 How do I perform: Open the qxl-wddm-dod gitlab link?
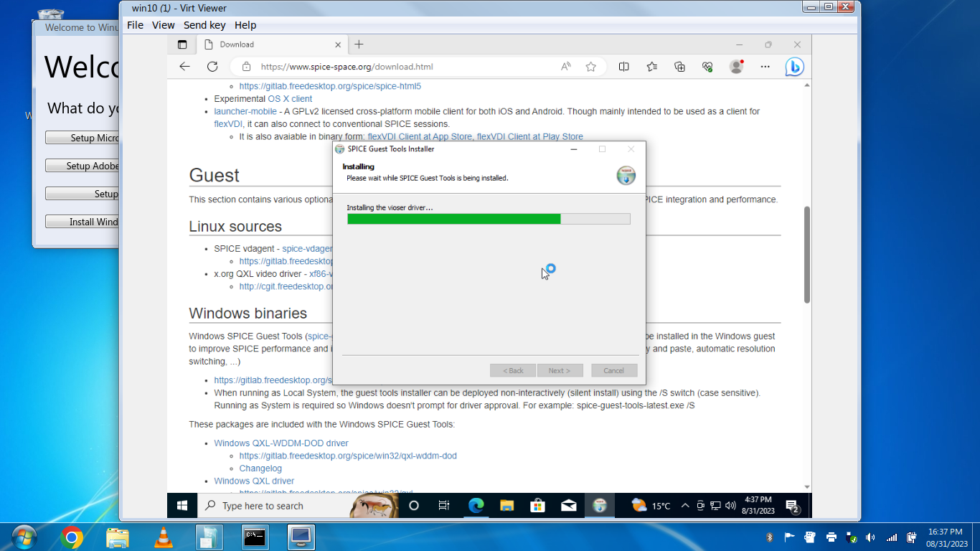(348, 456)
